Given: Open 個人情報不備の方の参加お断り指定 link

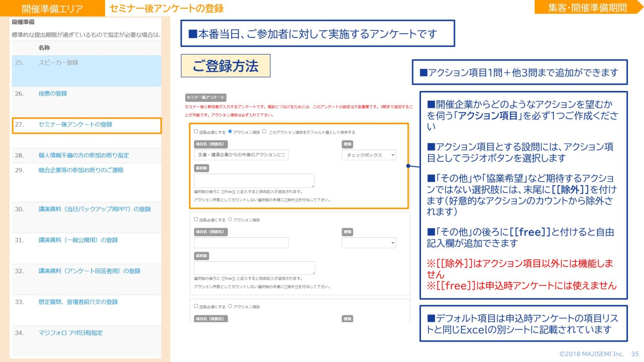Looking at the screenshot, I should (84, 155).
